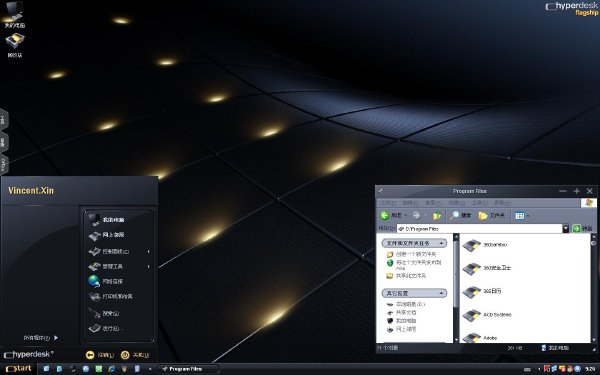Click the Log Off button in start menu
600x375 pixels.
click(99, 355)
